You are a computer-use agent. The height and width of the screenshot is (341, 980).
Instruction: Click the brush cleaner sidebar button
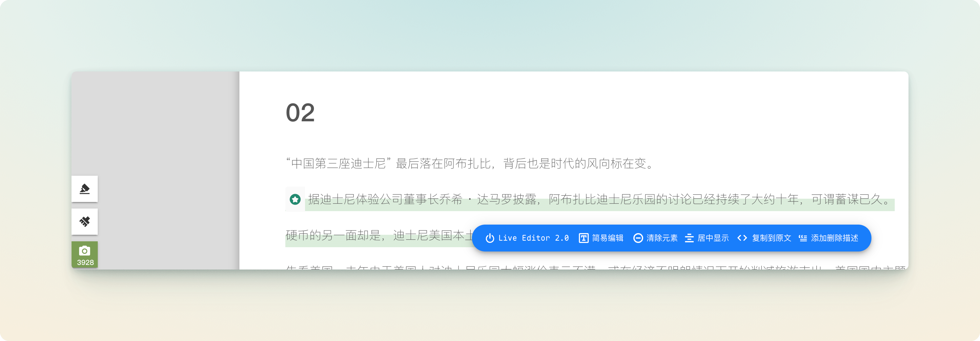[x=85, y=222]
